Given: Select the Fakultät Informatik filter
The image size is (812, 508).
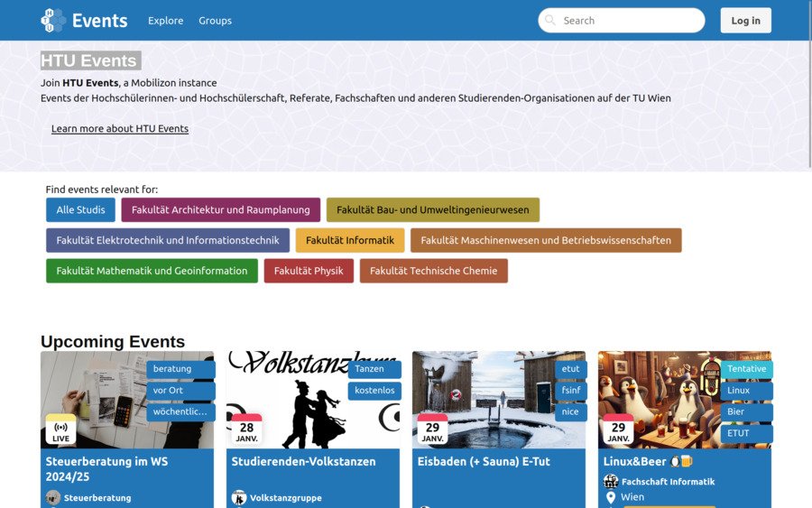Looking at the screenshot, I should [x=350, y=240].
